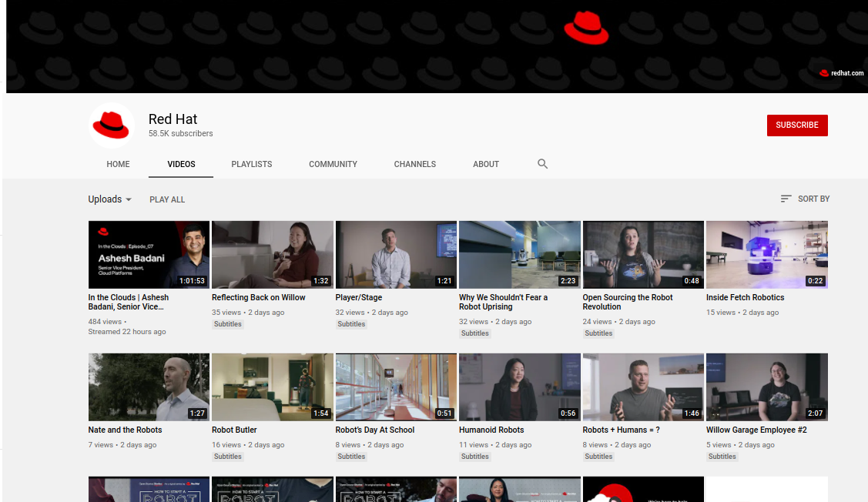Click the Humanoid Robots title
This screenshot has height=502, width=868.
pos(491,430)
